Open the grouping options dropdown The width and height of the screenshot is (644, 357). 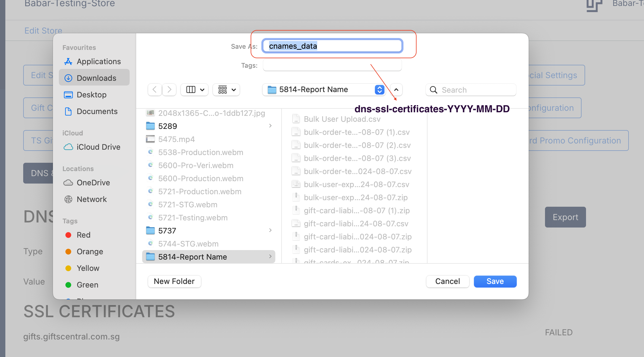coord(227,90)
